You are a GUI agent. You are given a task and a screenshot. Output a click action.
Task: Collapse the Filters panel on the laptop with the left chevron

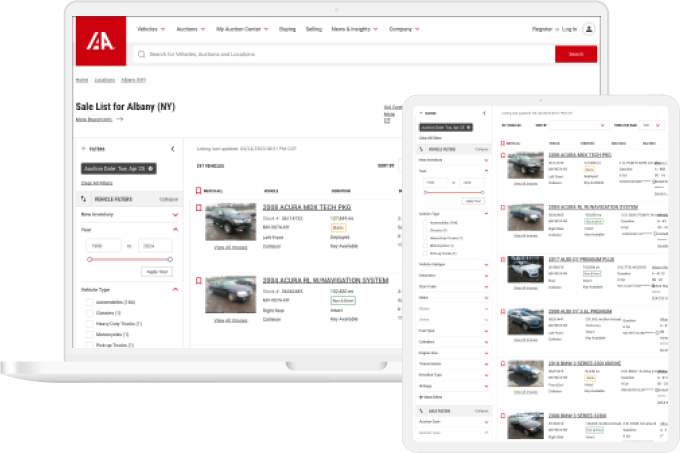pyautogui.click(x=173, y=149)
